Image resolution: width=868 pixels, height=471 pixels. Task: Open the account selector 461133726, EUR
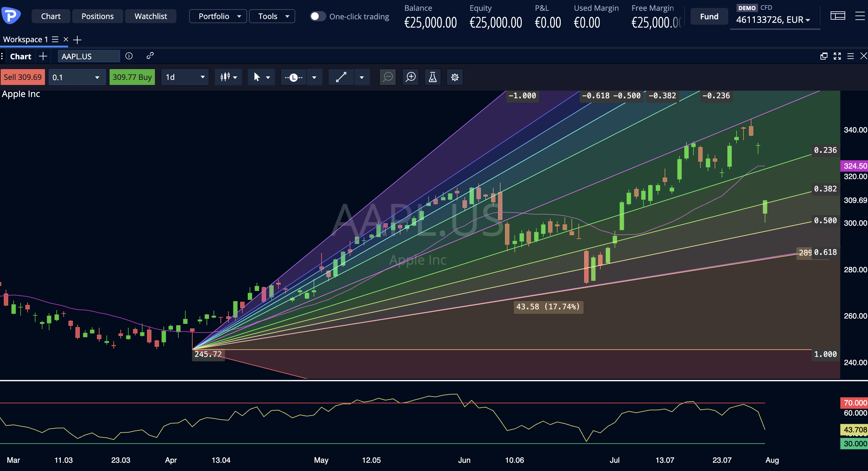[x=773, y=20]
